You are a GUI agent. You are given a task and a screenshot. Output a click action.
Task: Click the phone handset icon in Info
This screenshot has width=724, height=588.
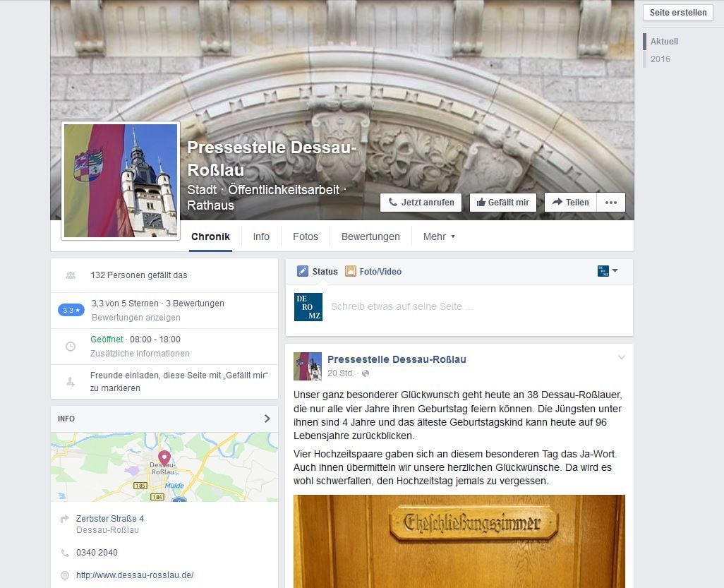tap(65, 553)
